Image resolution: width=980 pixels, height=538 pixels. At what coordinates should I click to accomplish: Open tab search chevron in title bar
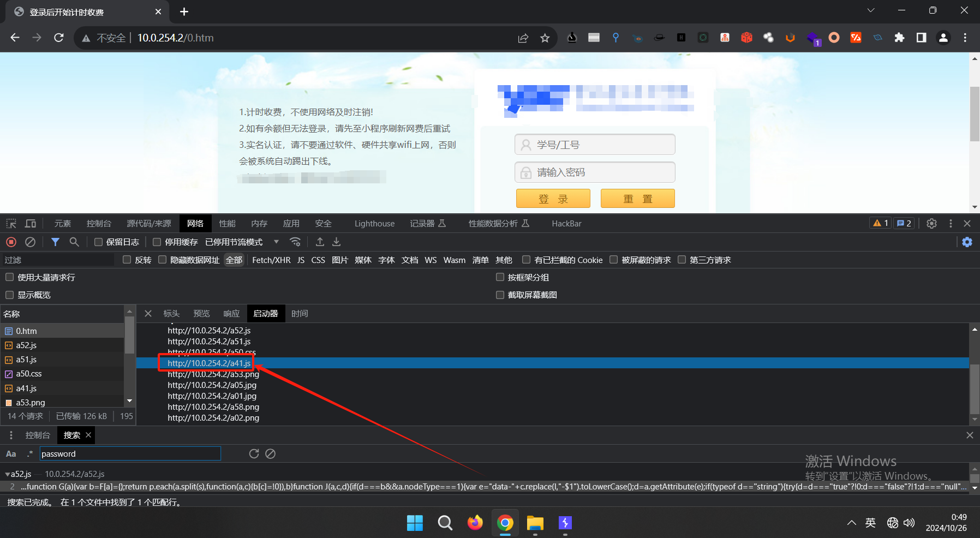(871, 10)
